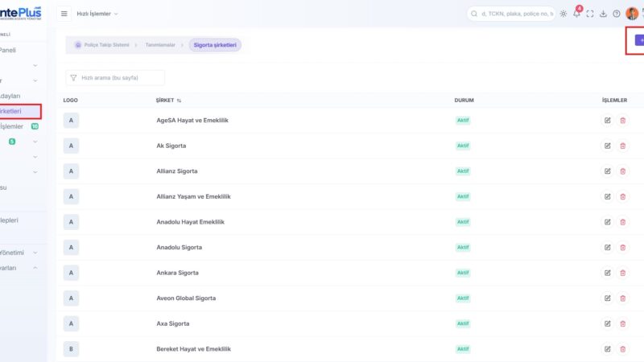Delete Bereket Hayat ve Emeklilik row
Screen dimensions: 644x362
[x=622, y=349]
